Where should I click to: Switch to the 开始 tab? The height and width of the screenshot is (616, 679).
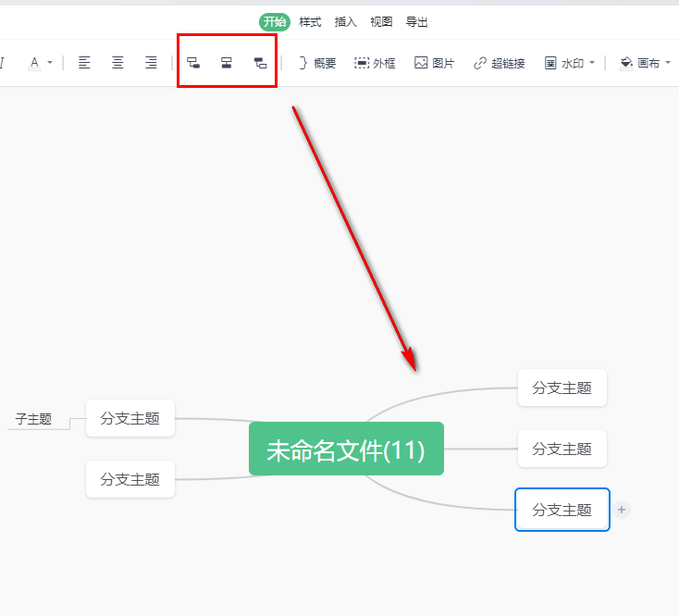click(x=275, y=21)
